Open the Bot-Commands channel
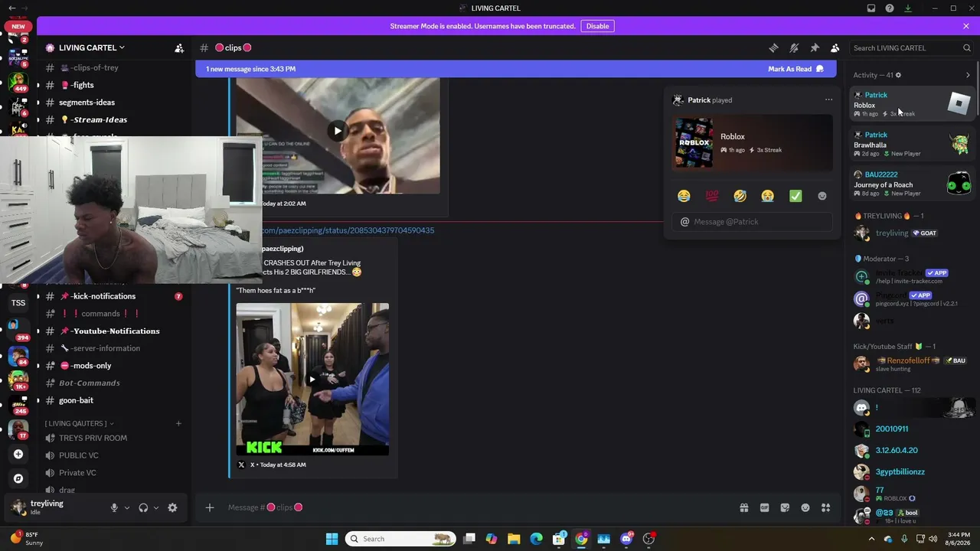Image resolution: width=980 pixels, height=551 pixels. point(115,383)
